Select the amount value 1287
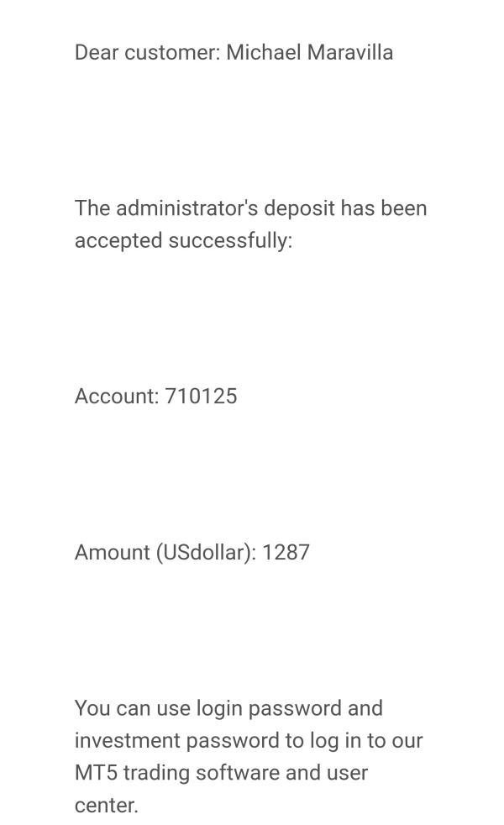This screenshot has width=504, height=825. click(x=286, y=552)
